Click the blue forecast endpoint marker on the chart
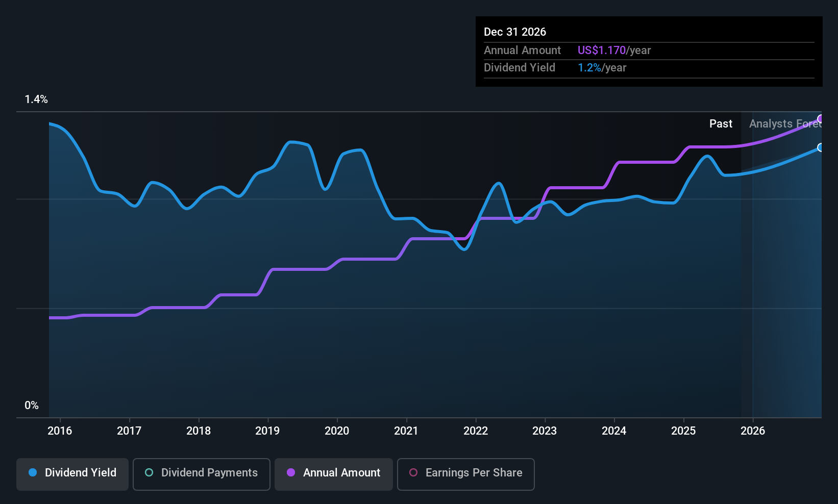 pos(821,148)
